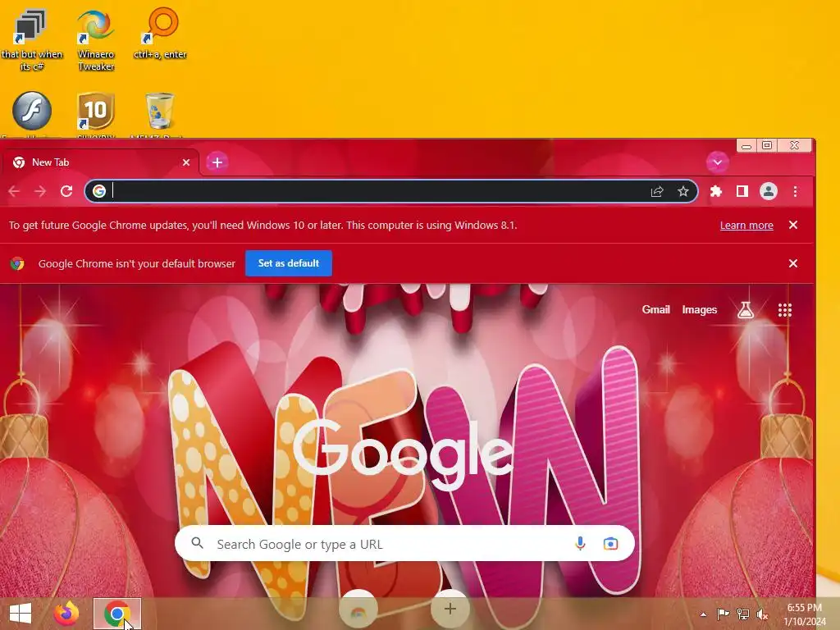Bookmark this tab with the star

(683, 191)
